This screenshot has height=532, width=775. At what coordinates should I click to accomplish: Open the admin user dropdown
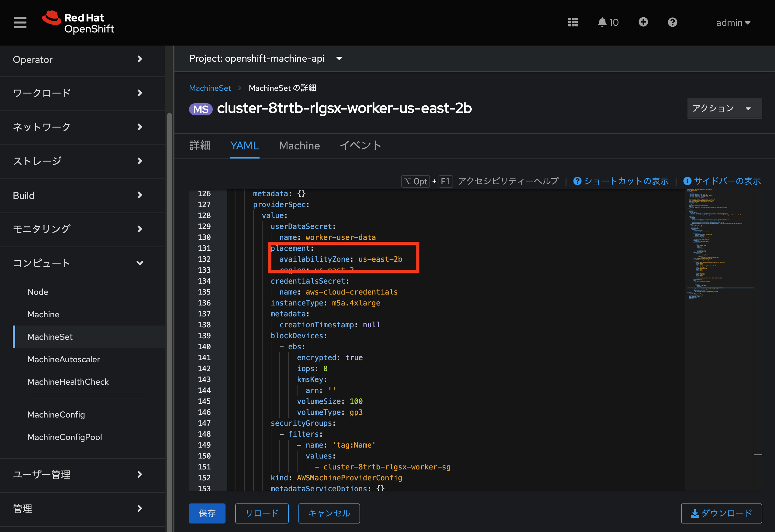point(733,22)
